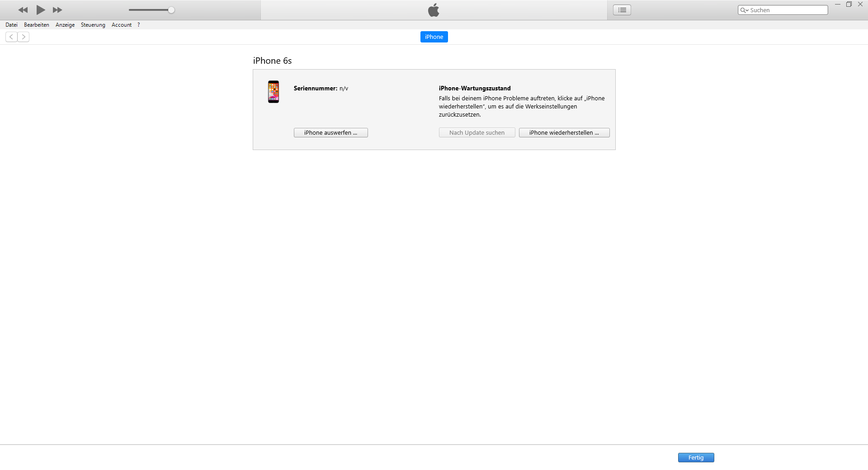
Task: Open the Anzeige menu
Action: tap(65, 25)
